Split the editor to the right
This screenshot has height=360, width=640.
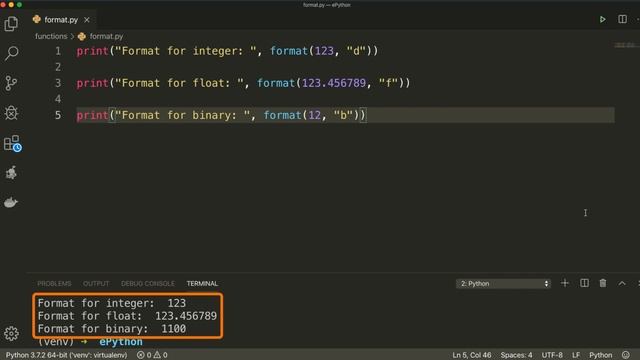tap(622, 19)
